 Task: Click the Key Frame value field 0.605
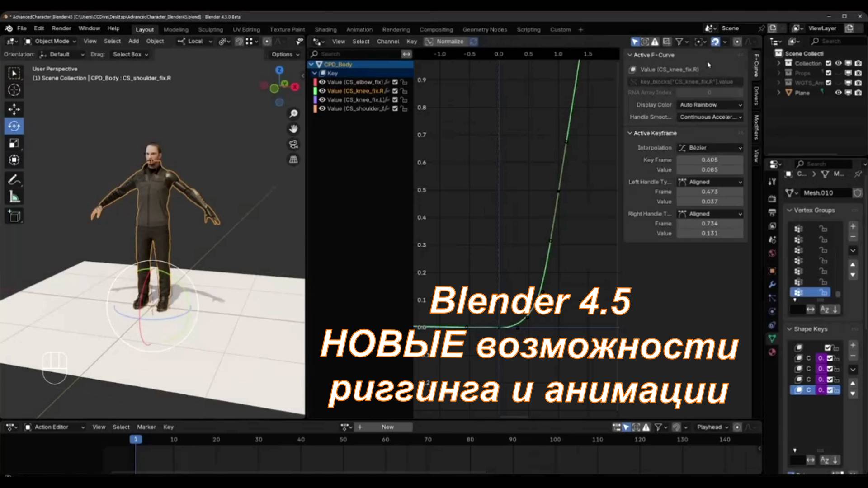click(709, 160)
